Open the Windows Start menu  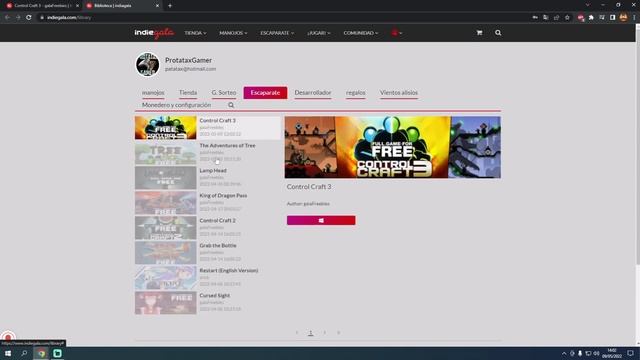8,353
